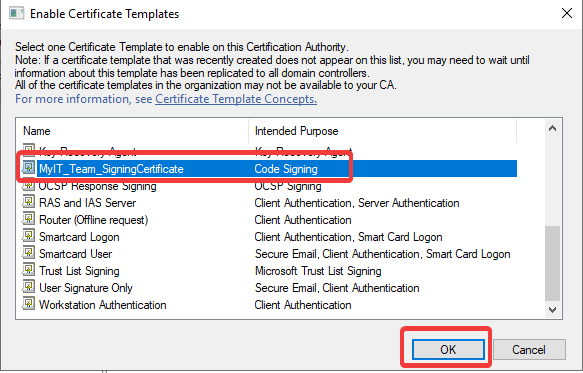Sort list by Name column header

click(132, 131)
